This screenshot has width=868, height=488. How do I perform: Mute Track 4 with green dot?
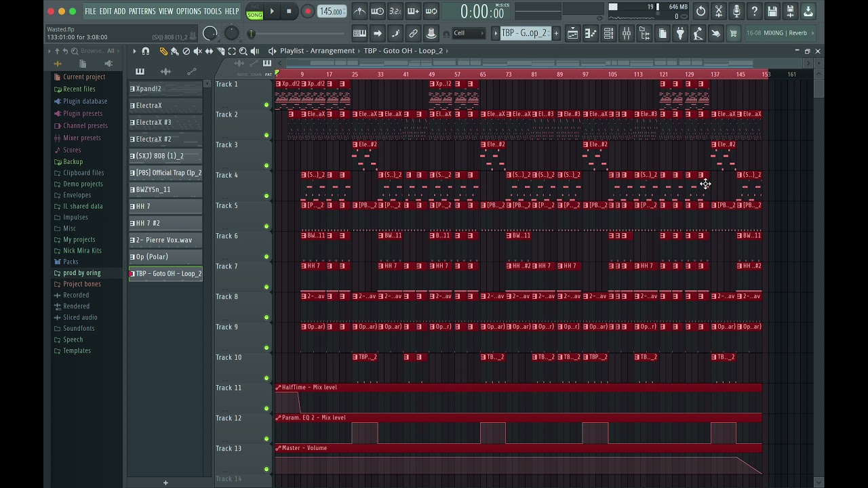(x=267, y=196)
